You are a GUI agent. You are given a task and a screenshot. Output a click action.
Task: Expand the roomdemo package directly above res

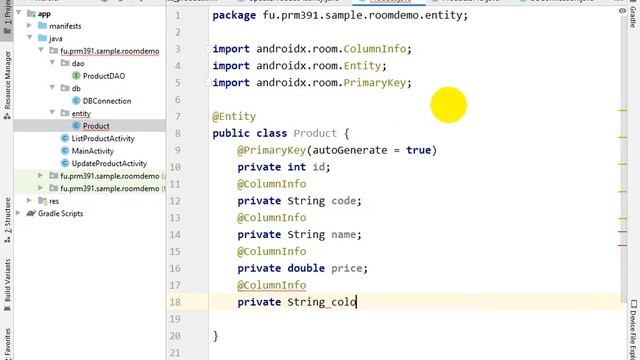pos(40,188)
